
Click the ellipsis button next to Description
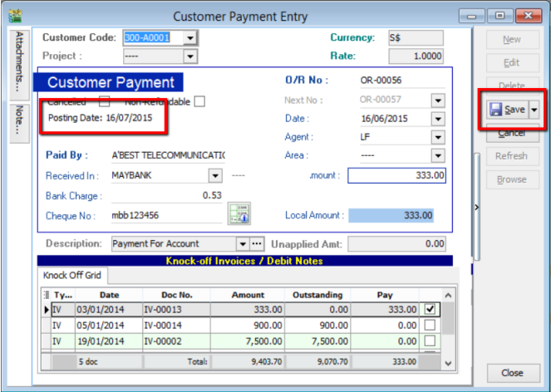coord(257,244)
